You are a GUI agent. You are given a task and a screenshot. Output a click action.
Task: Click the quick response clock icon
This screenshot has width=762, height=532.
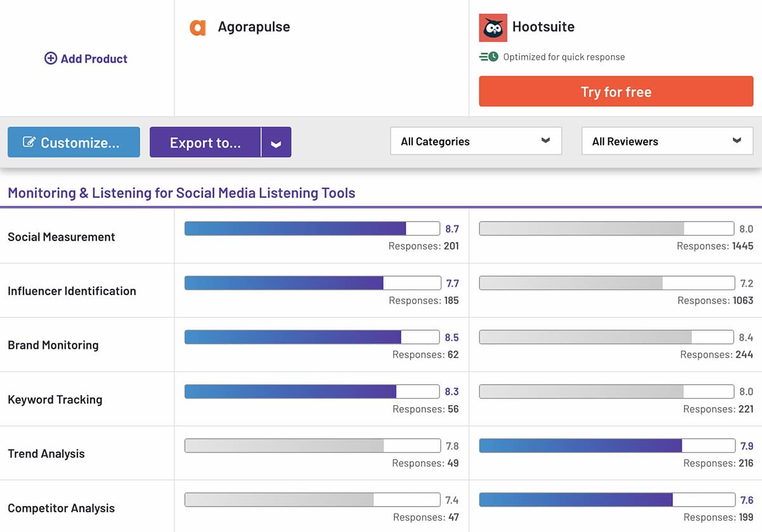(x=489, y=57)
